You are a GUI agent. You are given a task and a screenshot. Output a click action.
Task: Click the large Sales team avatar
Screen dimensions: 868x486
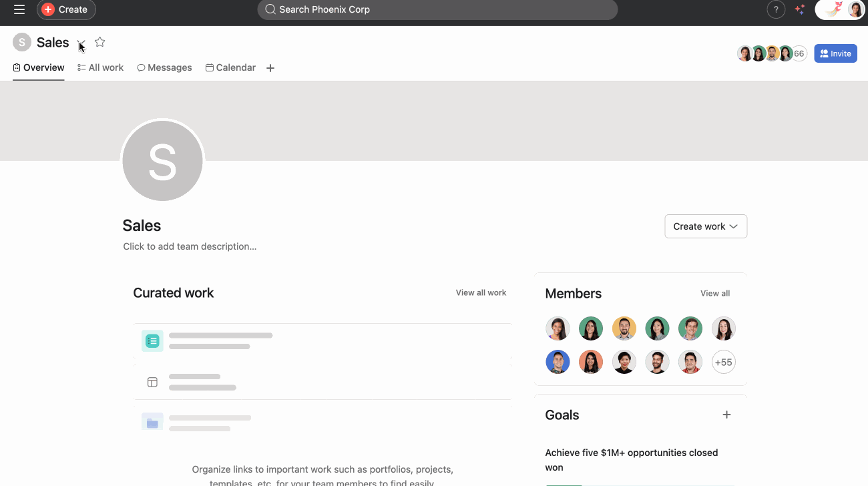point(162,161)
